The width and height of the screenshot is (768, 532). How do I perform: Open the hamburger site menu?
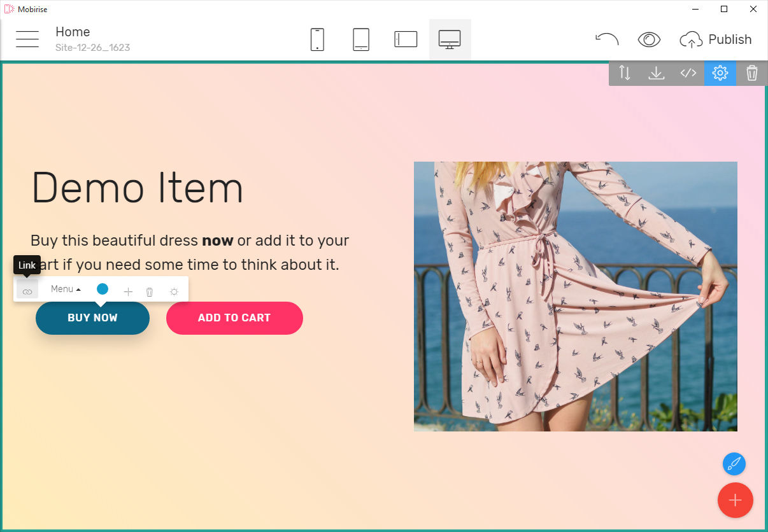[27, 39]
